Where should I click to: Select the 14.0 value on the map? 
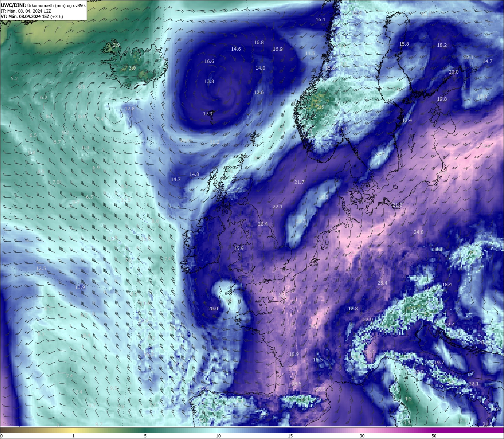pyautogui.click(x=260, y=68)
